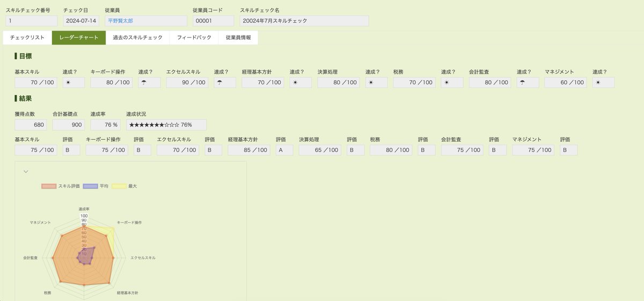Click the キーボード操作 axis label on radar chart
Viewport: 644px width, 301px height.
129,222
